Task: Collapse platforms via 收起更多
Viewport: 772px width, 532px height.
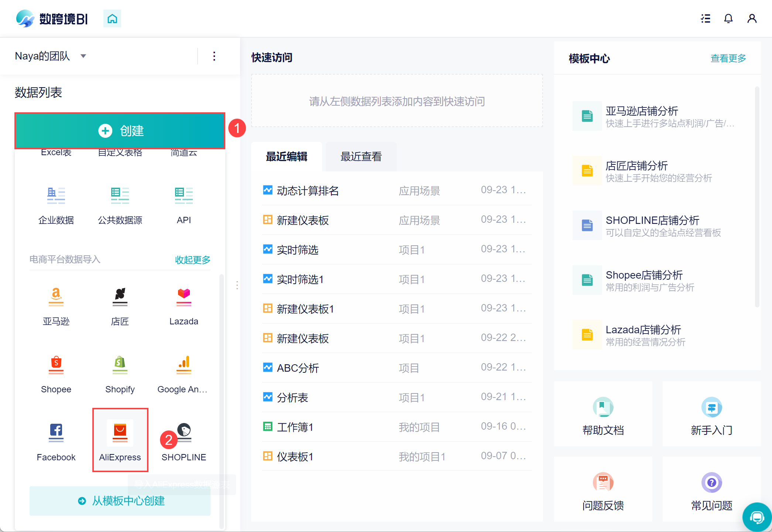Action: click(192, 260)
